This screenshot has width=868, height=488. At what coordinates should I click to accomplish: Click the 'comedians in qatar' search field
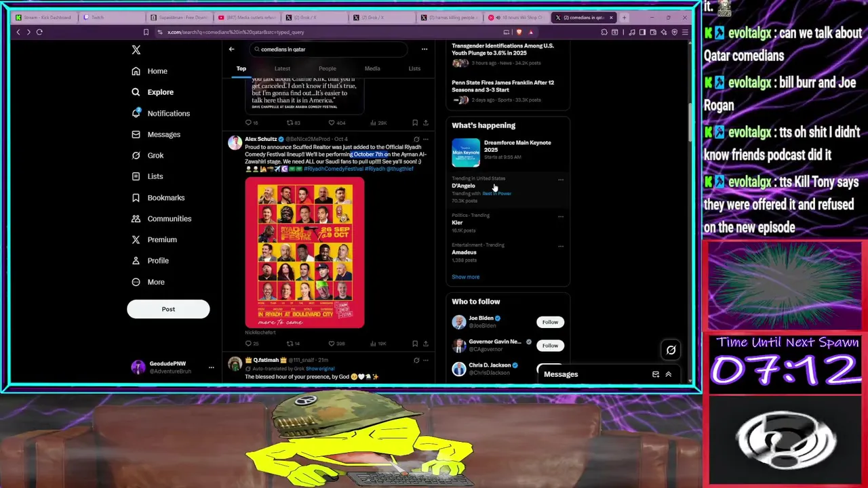[x=328, y=49]
